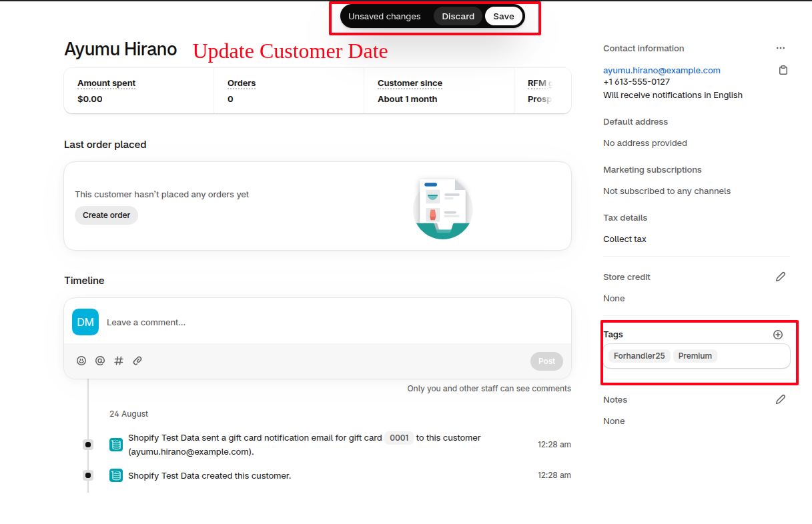The width and height of the screenshot is (812, 524).
Task: Click the Amount spent metric label
Action: click(x=106, y=83)
